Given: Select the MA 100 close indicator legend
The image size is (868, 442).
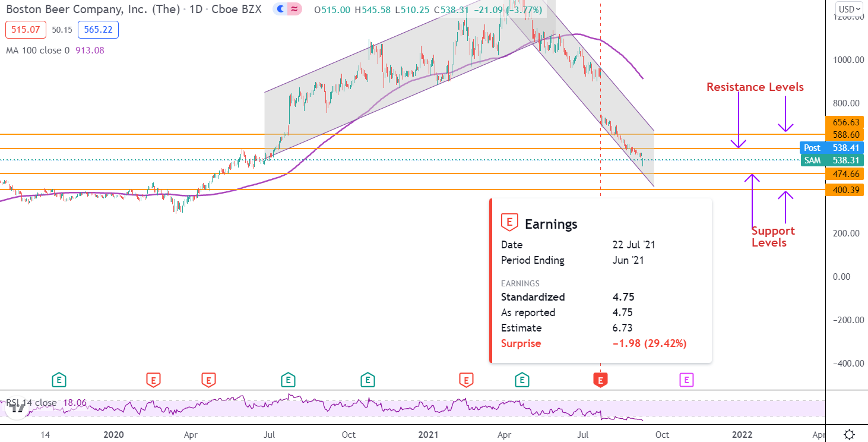Looking at the screenshot, I should pos(37,50).
